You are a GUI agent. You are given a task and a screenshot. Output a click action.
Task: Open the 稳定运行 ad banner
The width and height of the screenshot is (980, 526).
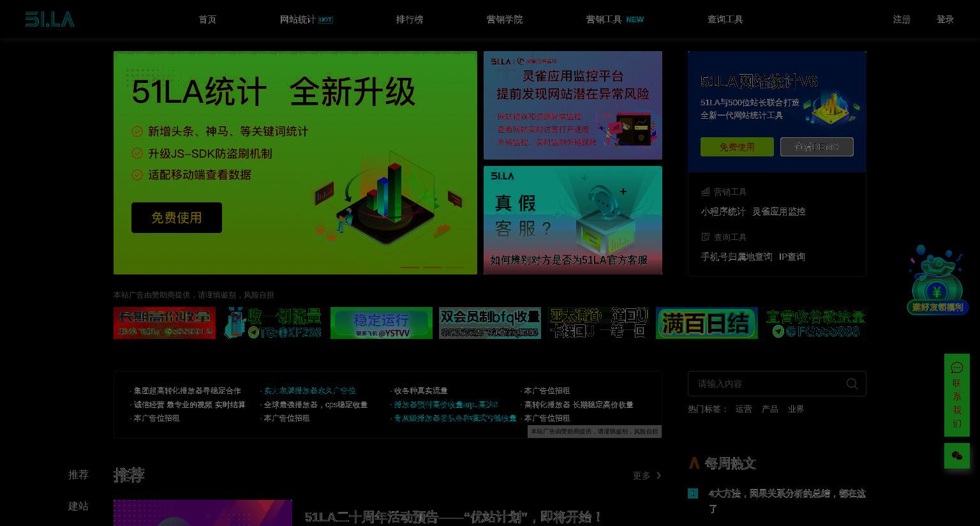point(382,323)
